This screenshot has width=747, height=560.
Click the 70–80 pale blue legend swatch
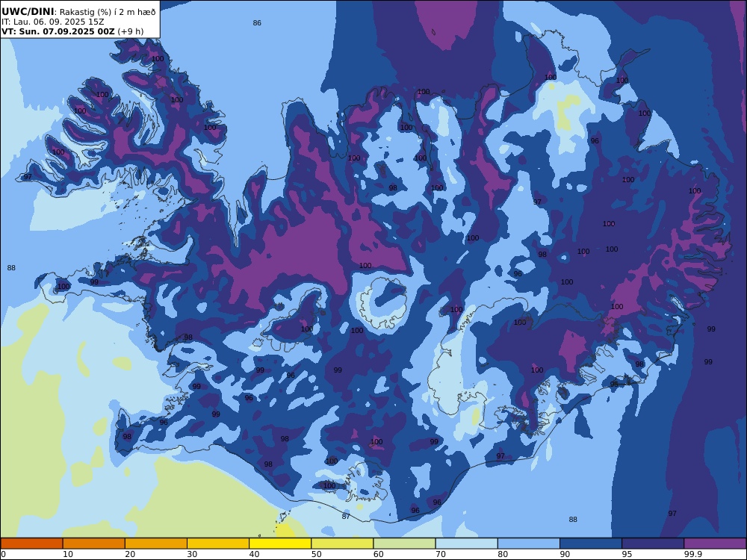[x=466, y=544]
